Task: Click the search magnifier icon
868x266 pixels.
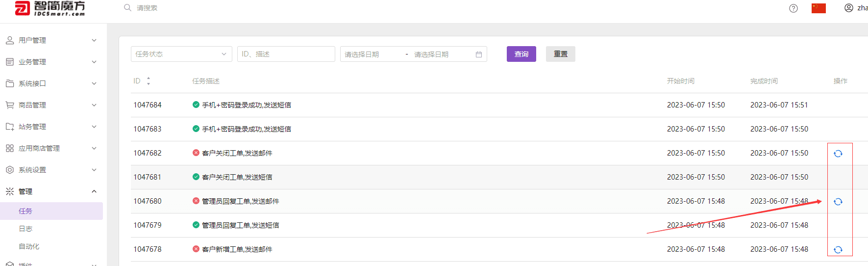Action: pyautogui.click(x=127, y=8)
